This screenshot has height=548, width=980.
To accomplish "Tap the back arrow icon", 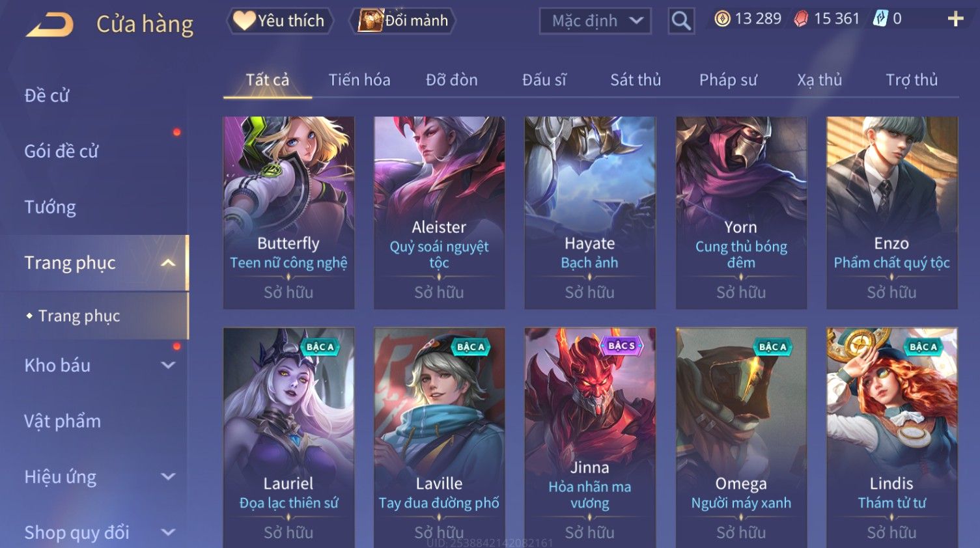I will (49, 24).
